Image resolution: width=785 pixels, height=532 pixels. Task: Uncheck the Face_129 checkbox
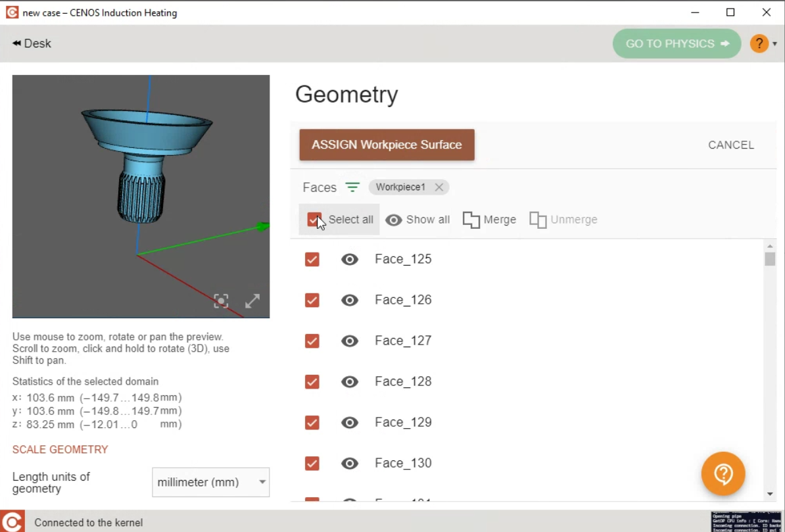(312, 423)
